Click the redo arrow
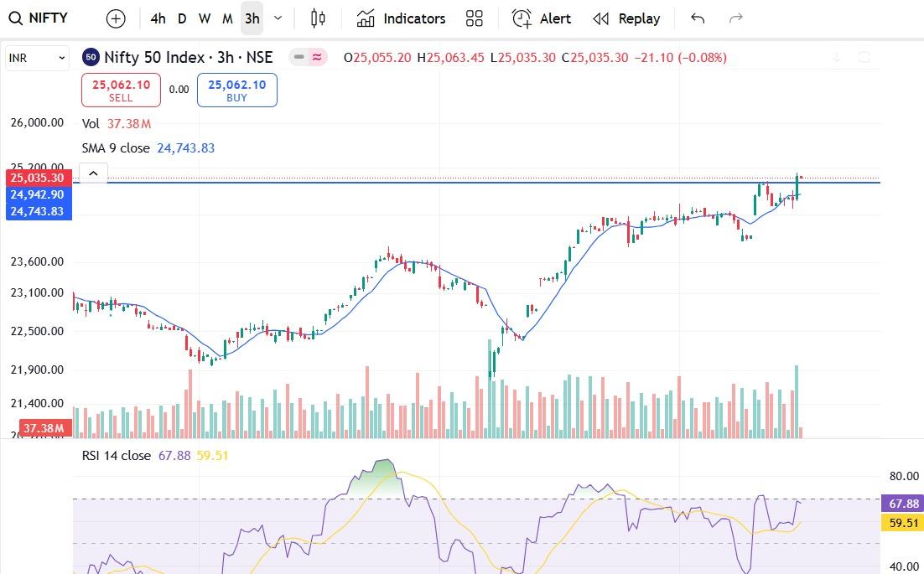 [x=736, y=18]
